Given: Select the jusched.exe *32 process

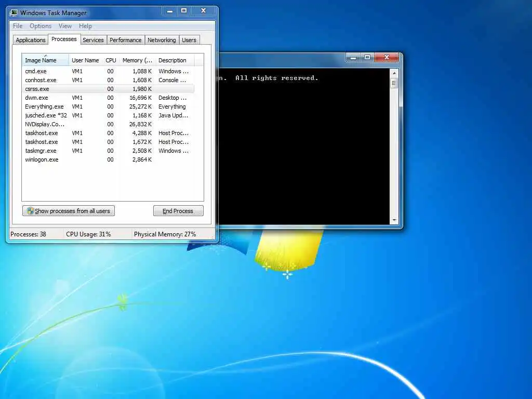Looking at the screenshot, I should [x=108, y=115].
